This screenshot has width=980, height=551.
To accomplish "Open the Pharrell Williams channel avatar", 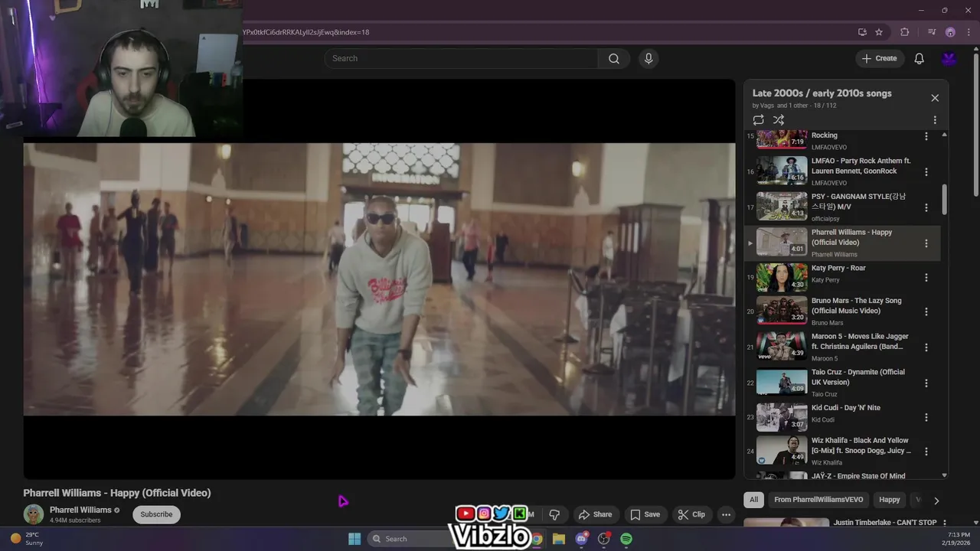I will (34, 514).
